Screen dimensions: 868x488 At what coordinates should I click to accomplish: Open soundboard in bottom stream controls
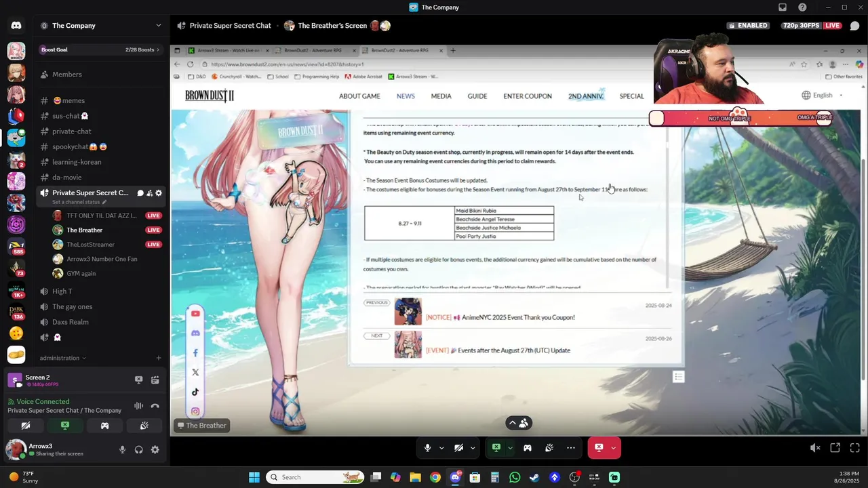549,448
